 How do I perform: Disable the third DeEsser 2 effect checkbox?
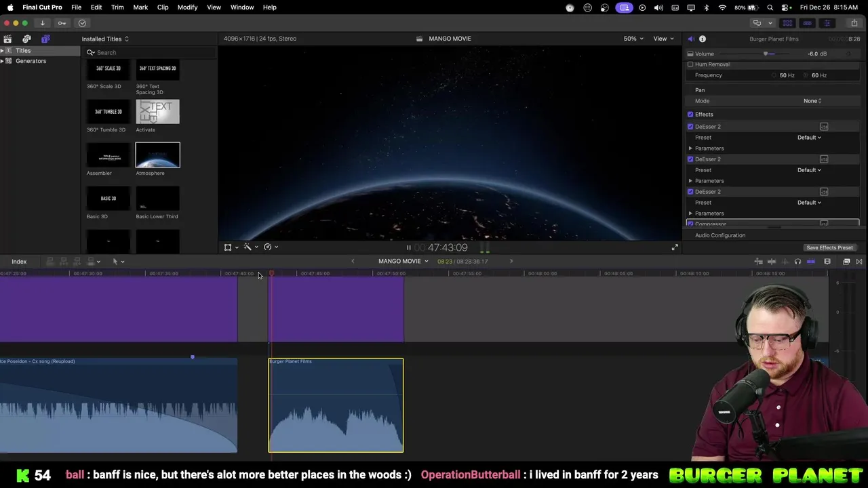coord(690,192)
